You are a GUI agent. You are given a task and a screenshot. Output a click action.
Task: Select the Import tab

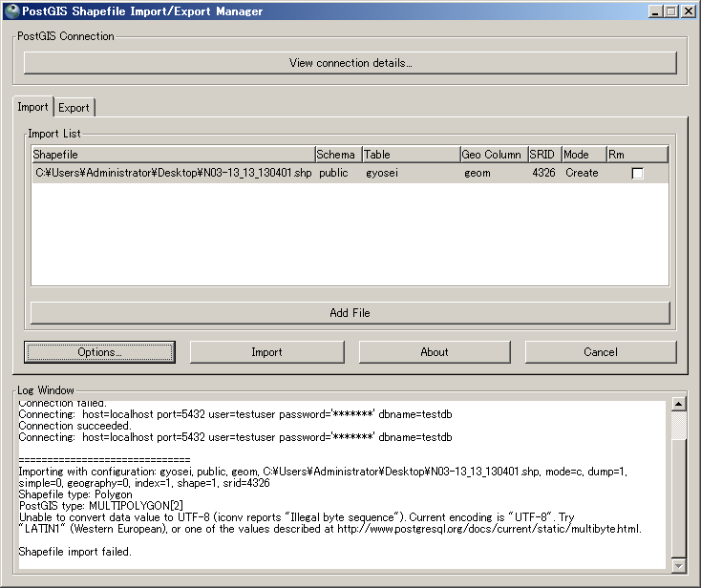point(32,107)
